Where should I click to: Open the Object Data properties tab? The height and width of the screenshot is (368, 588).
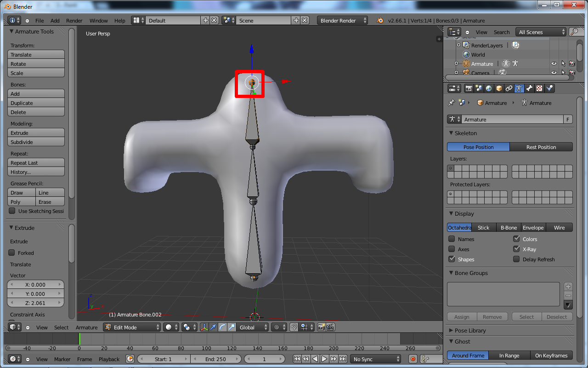tap(519, 88)
